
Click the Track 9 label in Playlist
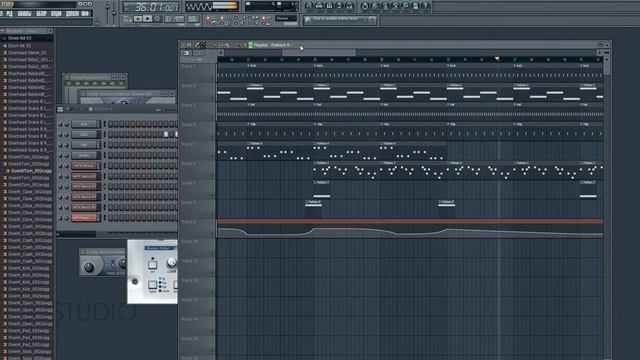point(189,222)
